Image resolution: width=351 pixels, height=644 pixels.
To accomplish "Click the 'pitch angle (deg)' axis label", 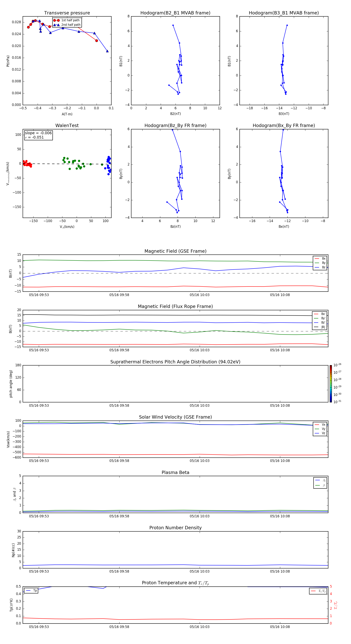I will (11, 384).
